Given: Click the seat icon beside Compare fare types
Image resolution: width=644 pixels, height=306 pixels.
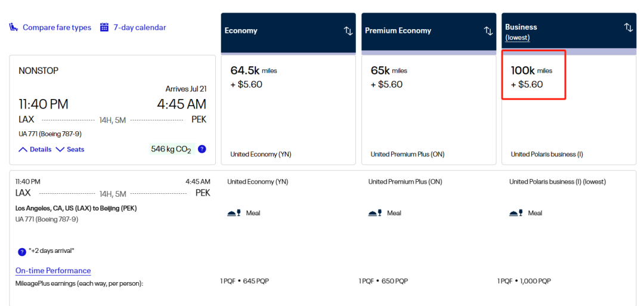Looking at the screenshot, I should [14, 27].
